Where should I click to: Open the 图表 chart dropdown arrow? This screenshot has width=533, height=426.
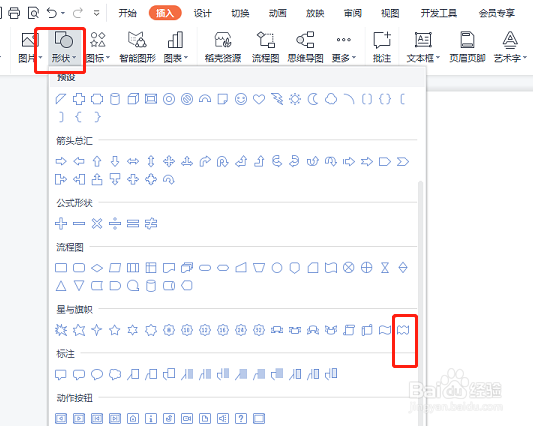186,58
